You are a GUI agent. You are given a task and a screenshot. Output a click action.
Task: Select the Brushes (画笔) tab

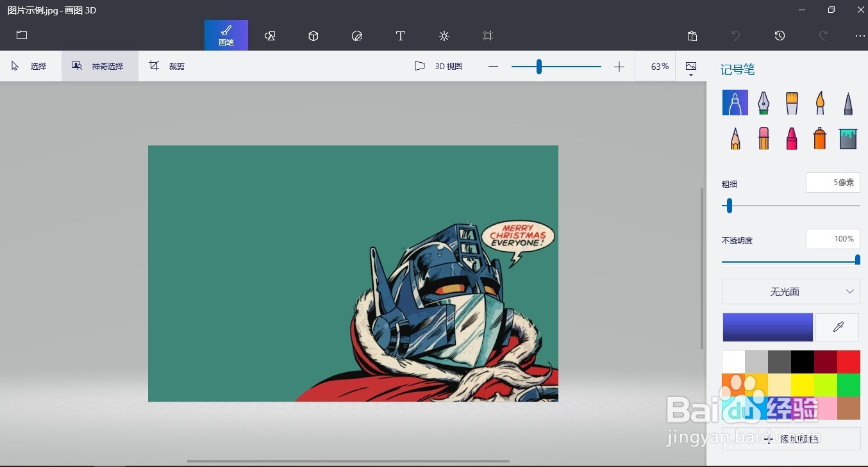click(x=226, y=35)
